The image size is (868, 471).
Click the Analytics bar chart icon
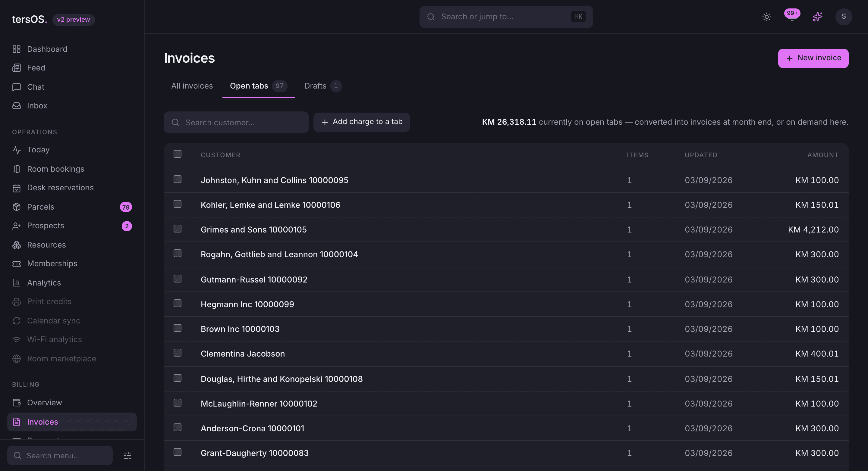click(17, 283)
